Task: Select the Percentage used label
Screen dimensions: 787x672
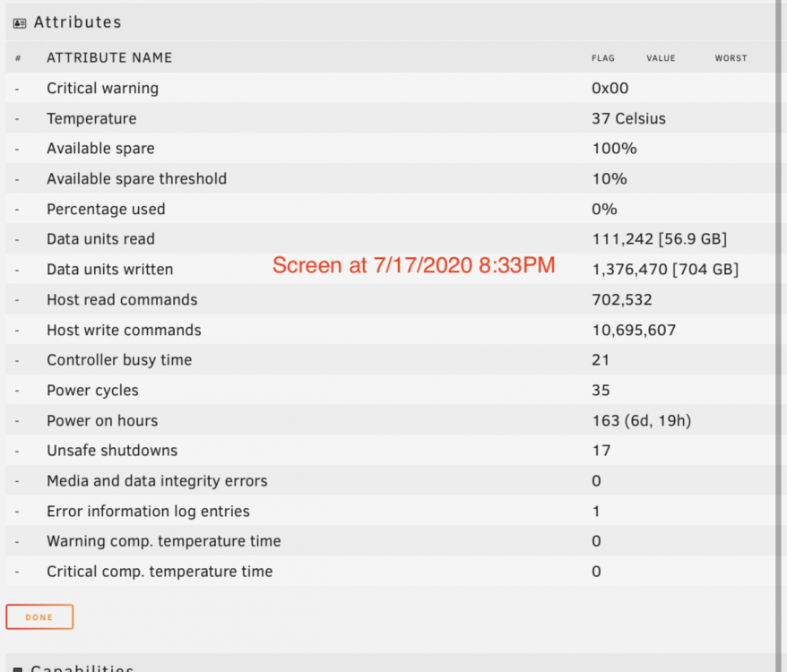Action: pos(106,209)
